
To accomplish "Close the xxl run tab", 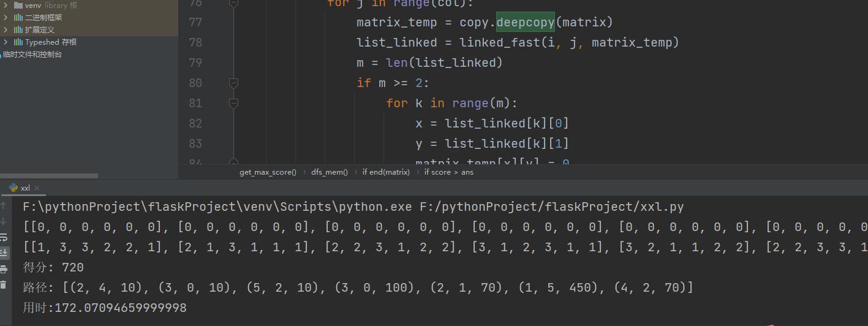I will click(x=36, y=188).
